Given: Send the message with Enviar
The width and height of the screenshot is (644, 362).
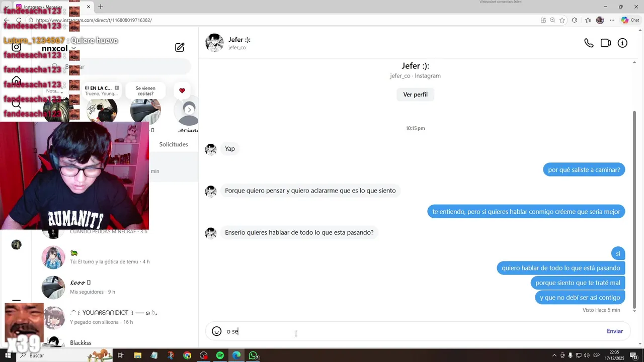Looking at the screenshot, I should click(615, 331).
